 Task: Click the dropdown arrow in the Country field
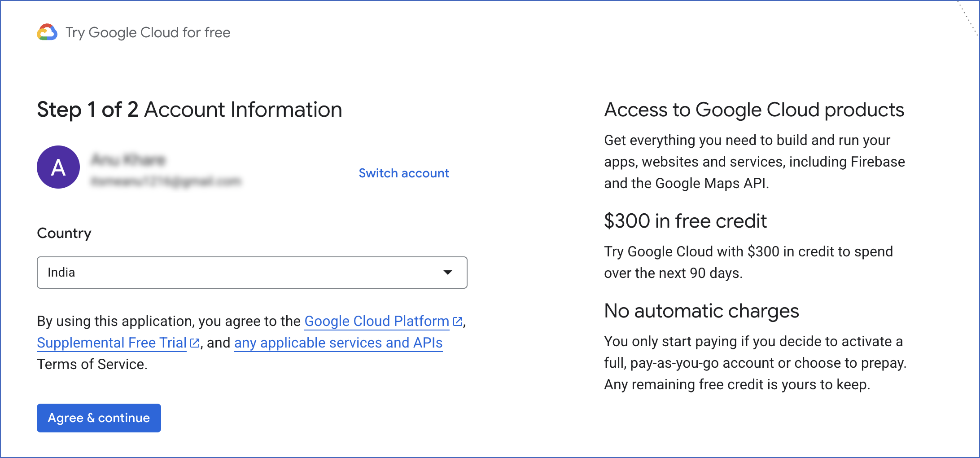tap(447, 272)
